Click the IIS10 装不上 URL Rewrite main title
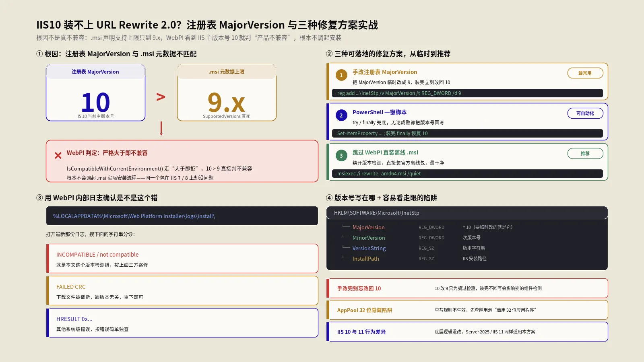The width and height of the screenshot is (644, 362). [207, 25]
